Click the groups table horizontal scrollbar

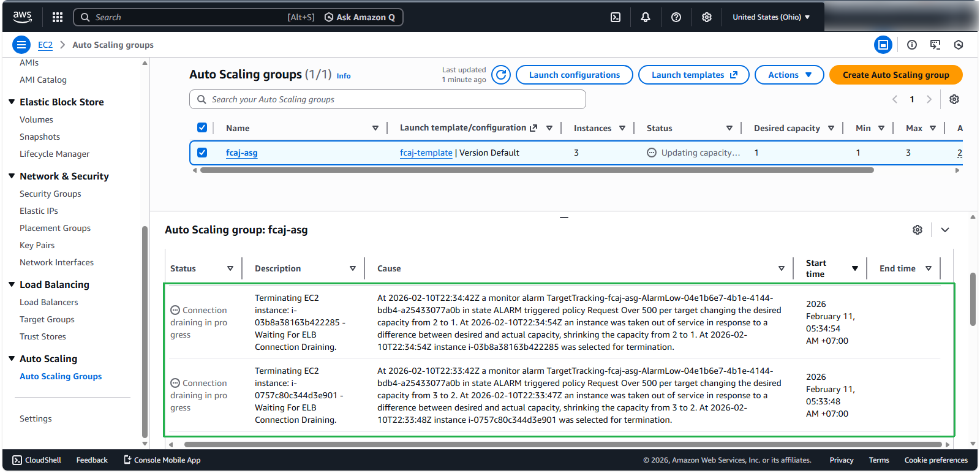pyautogui.click(x=537, y=170)
